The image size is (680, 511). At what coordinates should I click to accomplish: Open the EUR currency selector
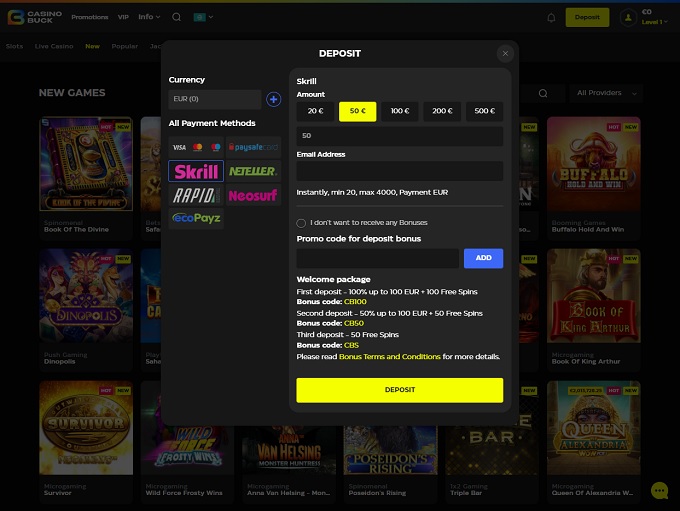215,99
